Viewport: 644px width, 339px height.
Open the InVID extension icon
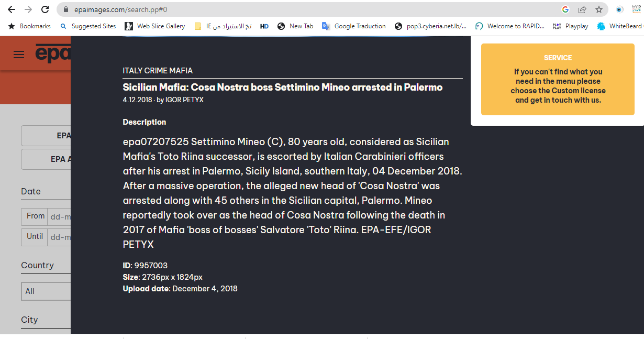coord(636,9)
